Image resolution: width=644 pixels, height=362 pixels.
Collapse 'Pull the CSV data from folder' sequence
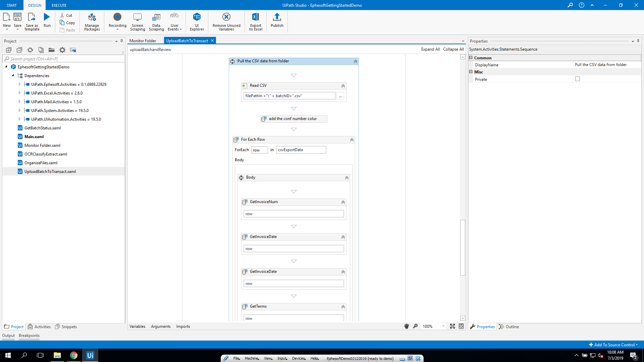(x=356, y=61)
